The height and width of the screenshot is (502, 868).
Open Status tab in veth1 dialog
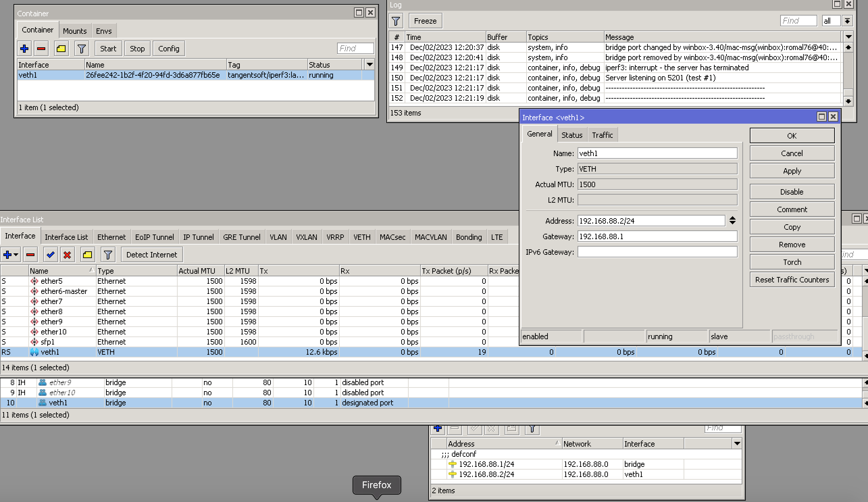pos(572,135)
